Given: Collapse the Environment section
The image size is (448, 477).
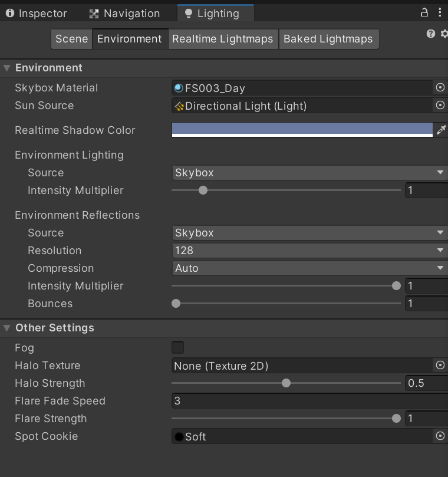Looking at the screenshot, I should pos(6,68).
